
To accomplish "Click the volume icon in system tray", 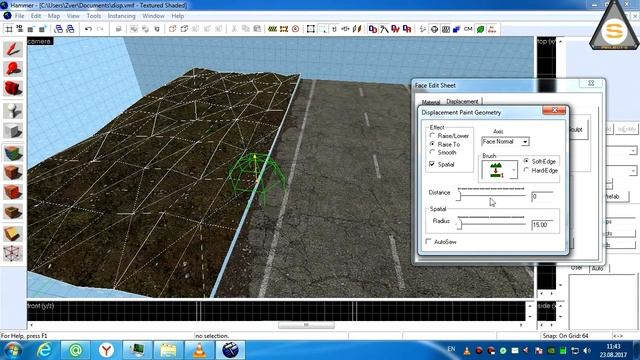I will (x=587, y=351).
